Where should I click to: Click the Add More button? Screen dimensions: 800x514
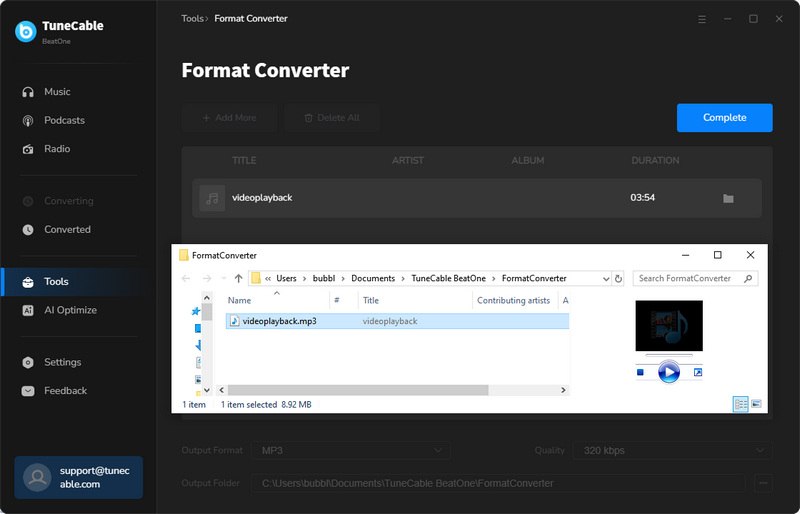tap(230, 118)
